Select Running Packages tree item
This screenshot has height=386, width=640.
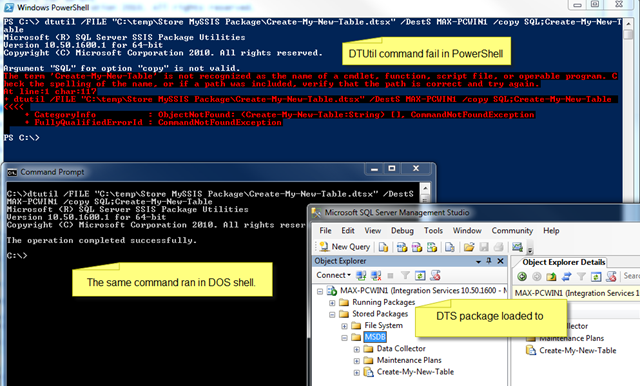pos(383,302)
